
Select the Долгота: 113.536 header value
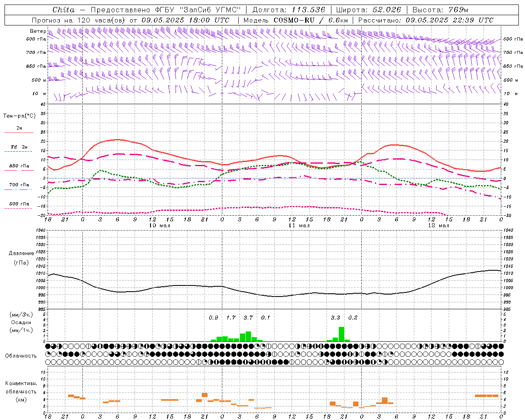[x=289, y=10]
